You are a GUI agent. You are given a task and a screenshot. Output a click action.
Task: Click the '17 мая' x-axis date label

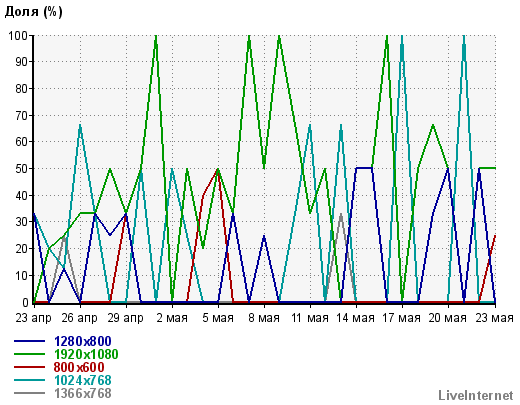click(x=402, y=318)
